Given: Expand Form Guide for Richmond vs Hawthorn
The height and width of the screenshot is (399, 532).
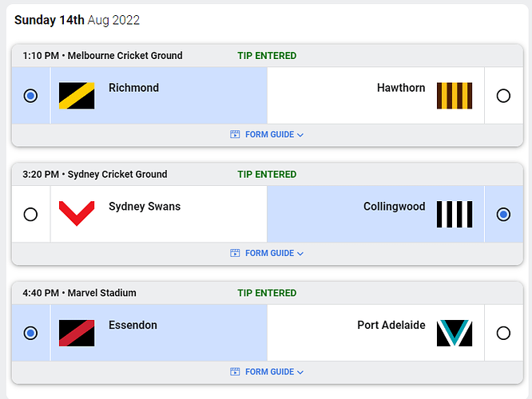Looking at the screenshot, I should [x=269, y=135].
